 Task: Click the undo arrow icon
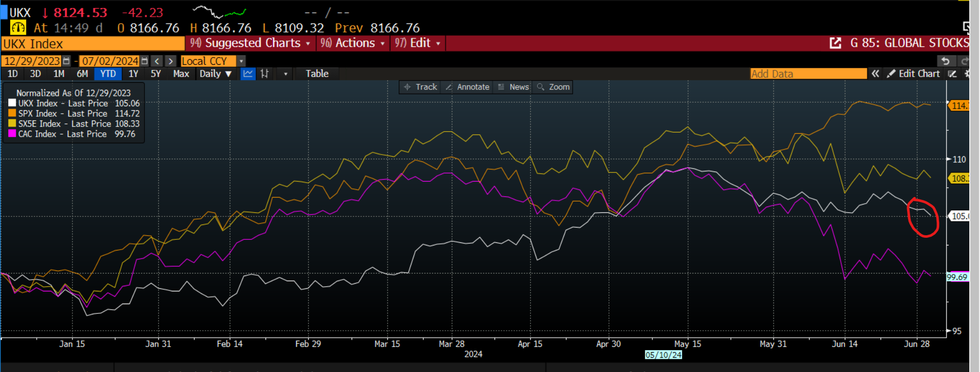click(945, 61)
